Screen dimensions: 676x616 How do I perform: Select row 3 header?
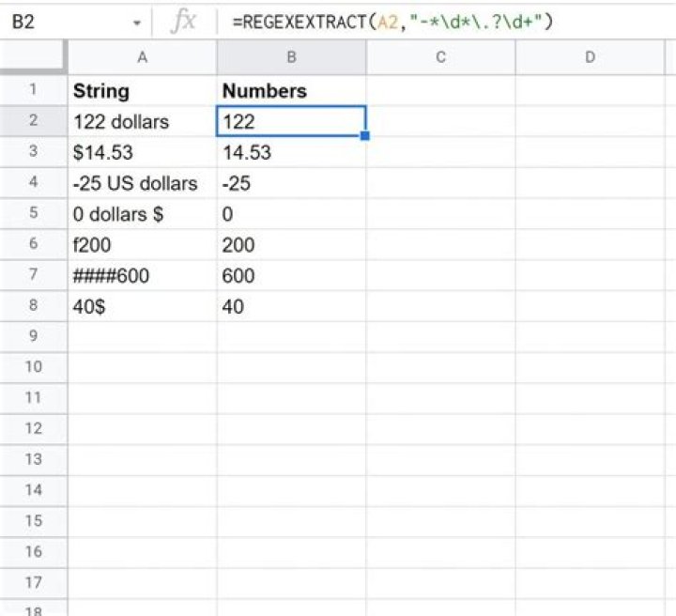[33, 152]
